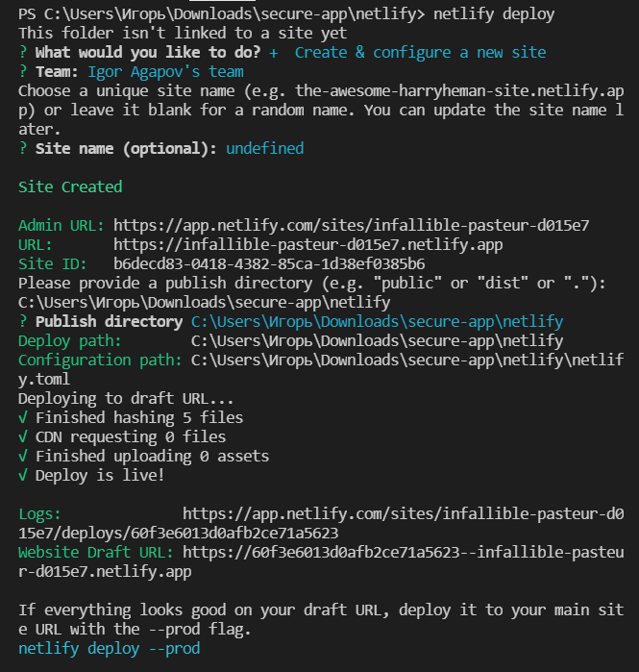This screenshot has width=639, height=672.
Task: Click the 'Igor Agapov's team' answer
Action: 165,72
